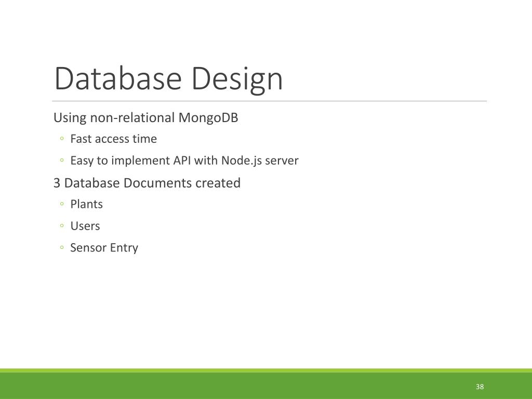Screen dimensions: 532x399
Task: Click the 'Using non-relational MongoDB' line
Action: (146, 118)
